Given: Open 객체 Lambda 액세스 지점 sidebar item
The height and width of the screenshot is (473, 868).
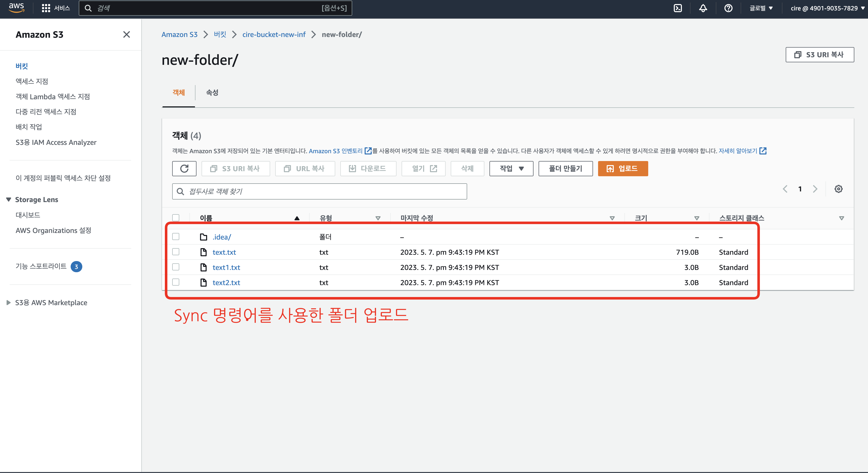Looking at the screenshot, I should point(53,96).
